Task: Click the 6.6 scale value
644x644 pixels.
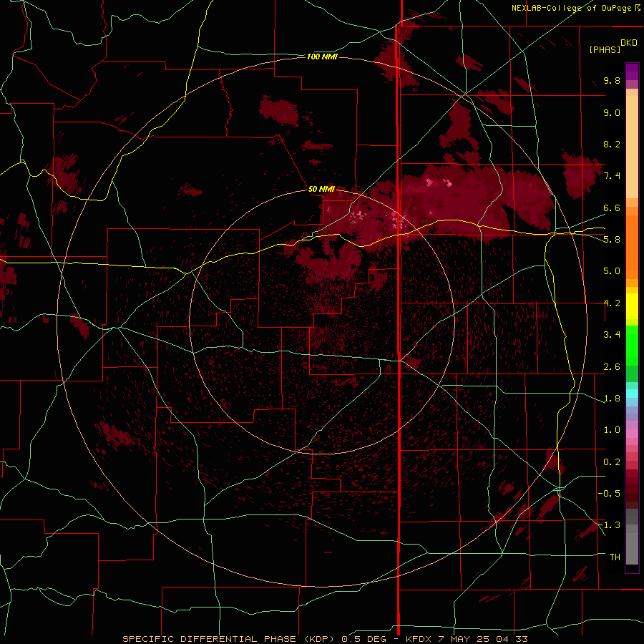Action: click(612, 208)
